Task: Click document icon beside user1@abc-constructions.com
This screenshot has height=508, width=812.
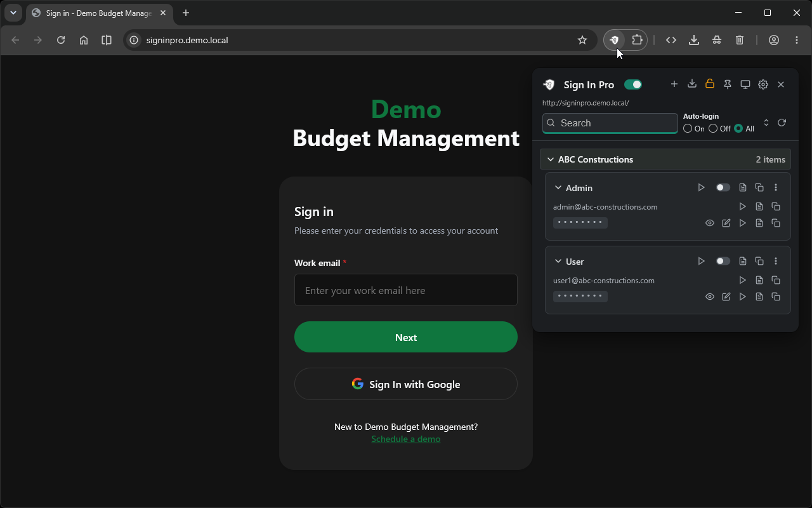Action: 759,280
